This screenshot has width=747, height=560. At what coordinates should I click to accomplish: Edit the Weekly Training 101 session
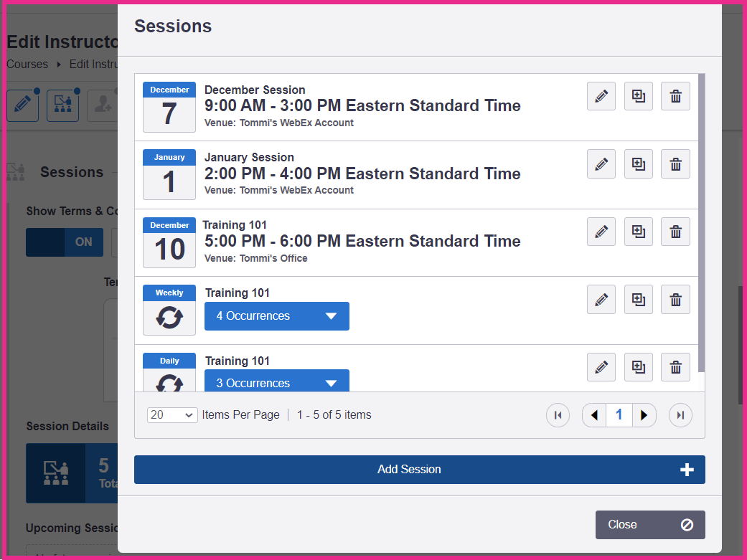click(x=601, y=300)
